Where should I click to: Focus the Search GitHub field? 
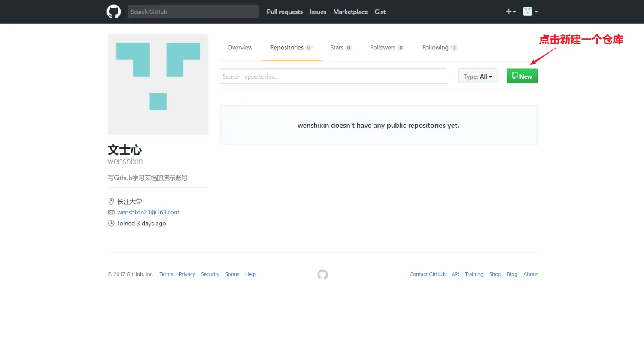pos(193,12)
